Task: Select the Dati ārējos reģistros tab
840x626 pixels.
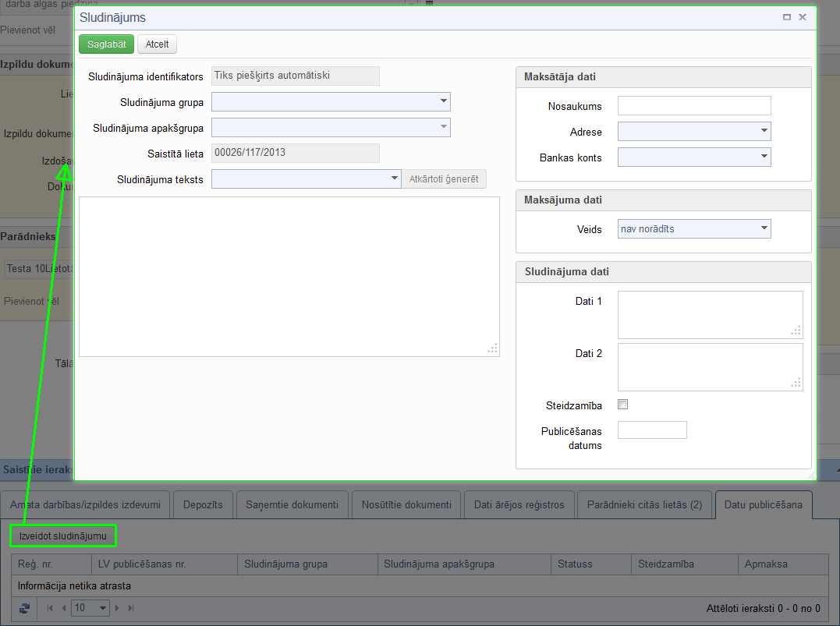Action: point(519,505)
